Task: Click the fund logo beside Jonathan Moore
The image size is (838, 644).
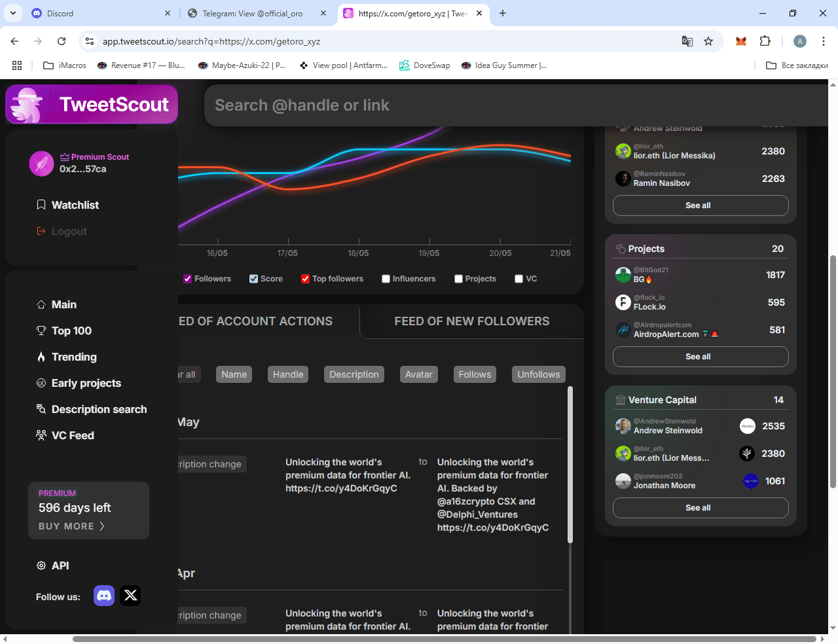Action: [751, 481]
